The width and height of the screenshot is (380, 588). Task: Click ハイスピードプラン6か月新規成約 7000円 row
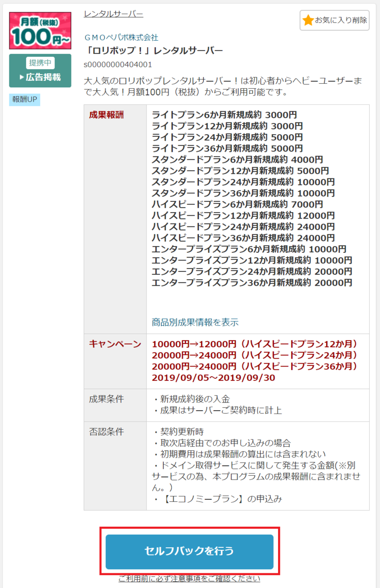pyautogui.click(x=237, y=204)
